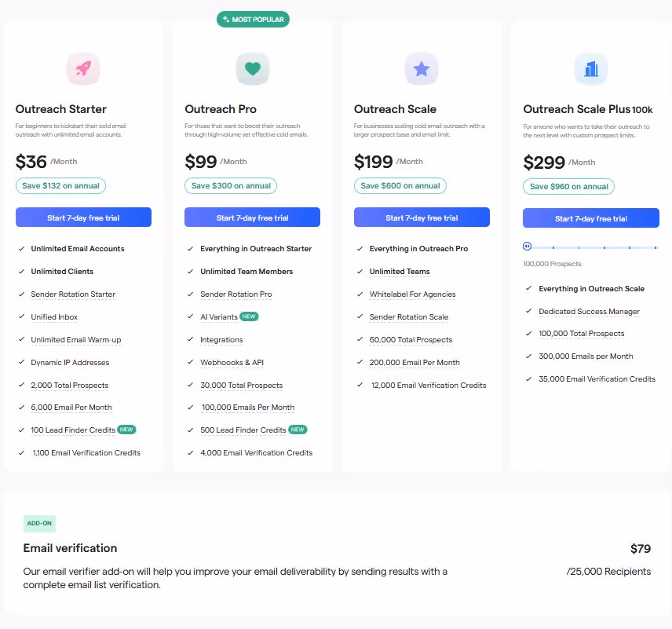This screenshot has width=672, height=629.
Task: Open the Whitelabel For Agencies link
Action: coord(412,294)
